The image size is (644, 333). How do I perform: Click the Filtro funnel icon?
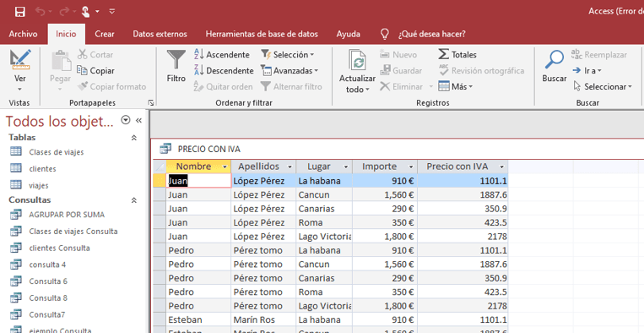pyautogui.click(x=176, y=60)
